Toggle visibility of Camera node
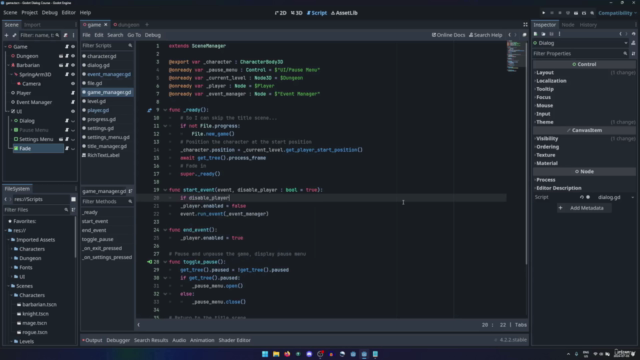The image size is (640, 360). (x=73, y=84)
